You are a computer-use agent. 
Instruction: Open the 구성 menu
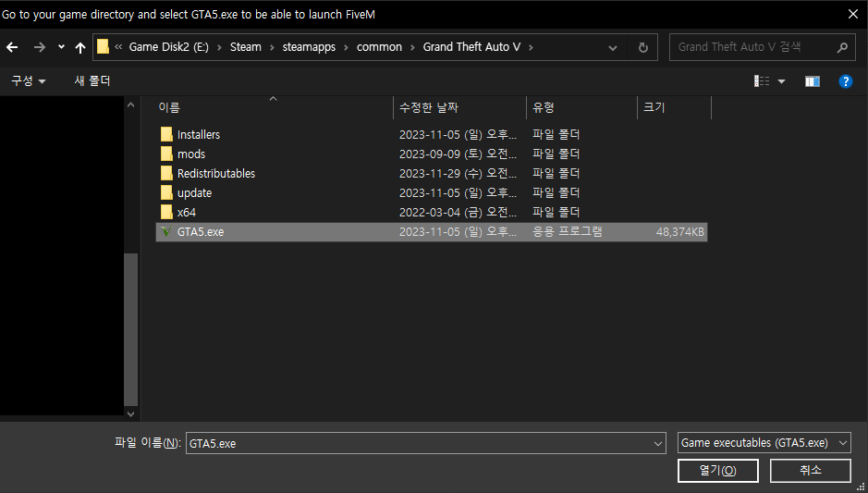tap(29, 81)
